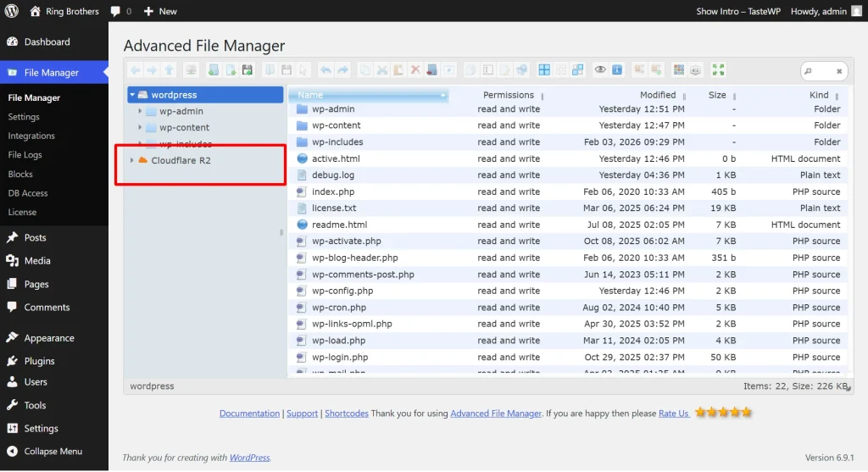Click the redo arrow in toolbar

point(342,69)
